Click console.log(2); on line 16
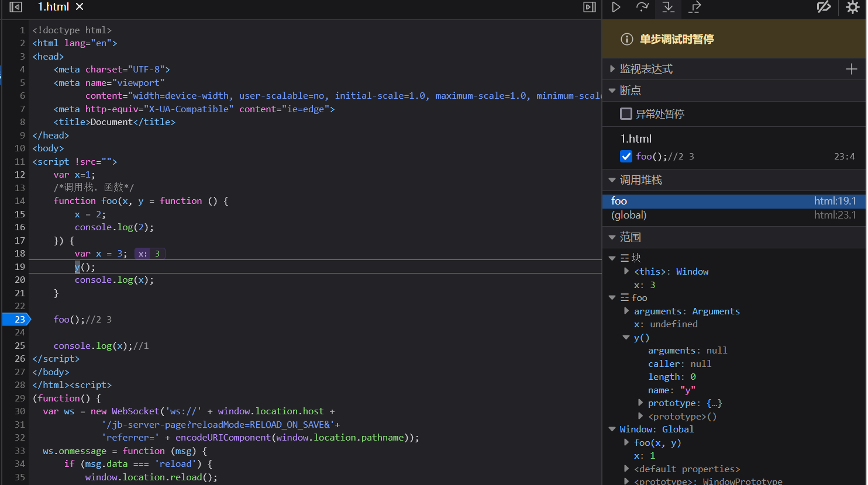868x485 pixels. coord(115,227)
